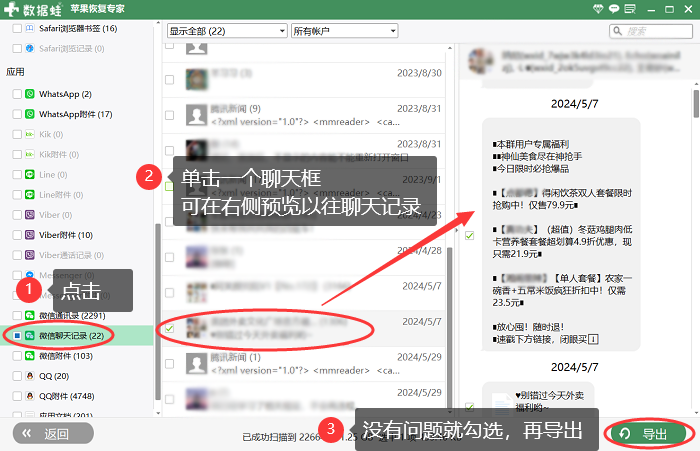Viewport: 700px width, 451px height.
Task: Tick the Safari浏览器书签 (16) checkbox
Action: pos(17,28)
